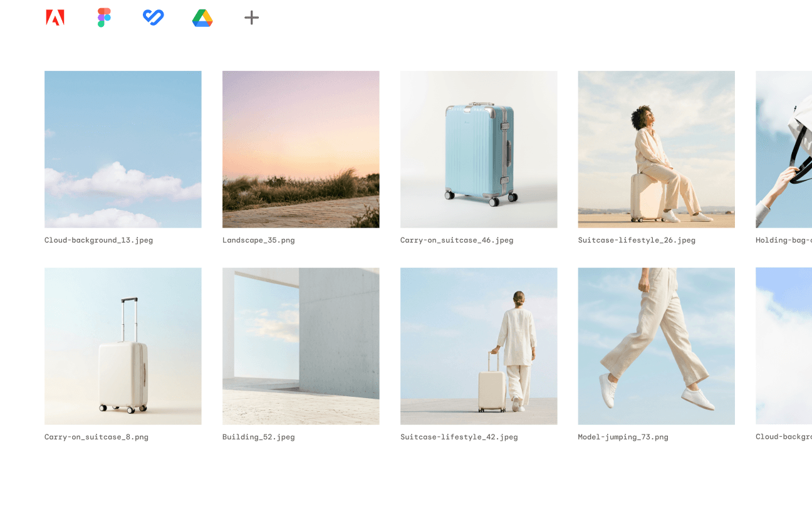Open the Building_52.jpeg image

[301, 345]
